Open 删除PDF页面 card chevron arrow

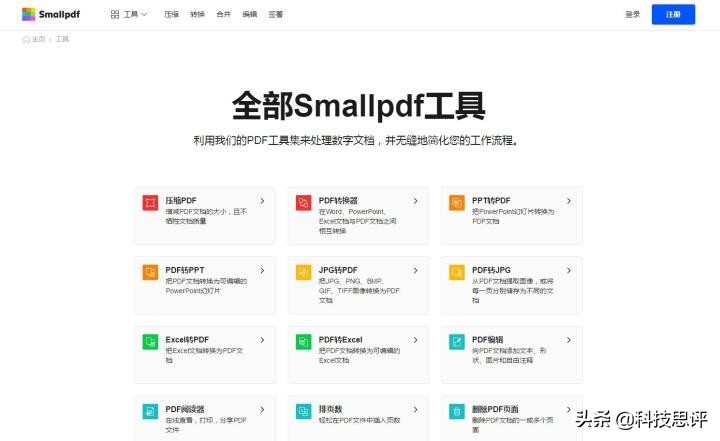(569, 409)
